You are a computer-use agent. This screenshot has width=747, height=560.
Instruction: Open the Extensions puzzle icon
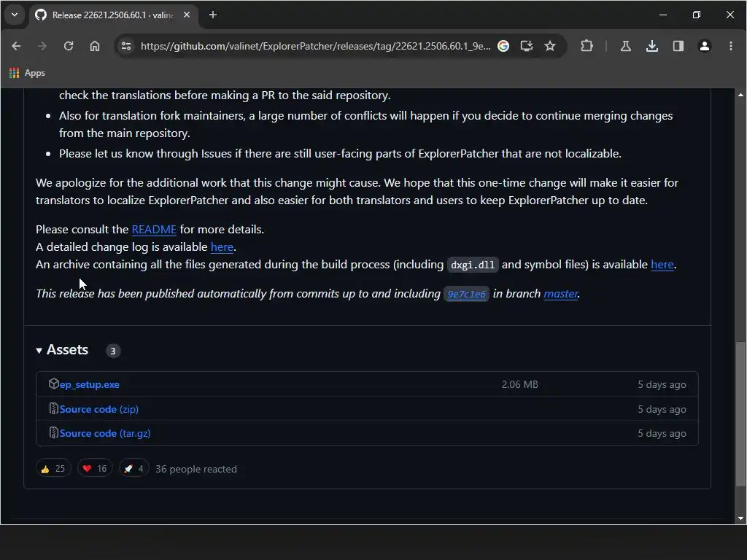coord(587,46)
